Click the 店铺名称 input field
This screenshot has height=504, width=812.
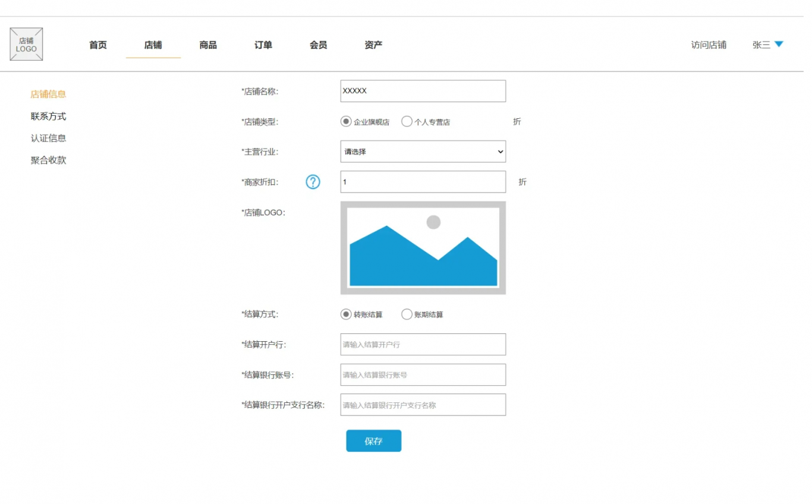423,91
